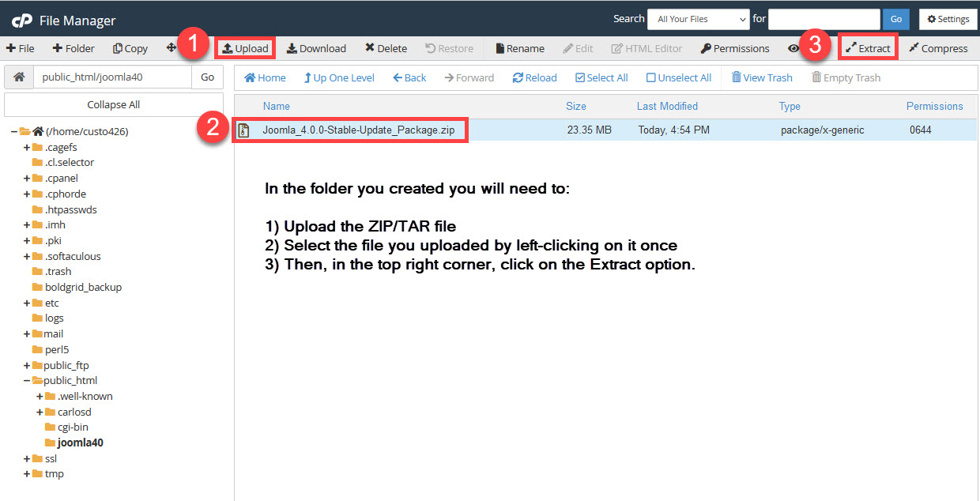This screenshot has width=980, height=501.
Task: Open the Settings gear button
Action: point(948,19)
